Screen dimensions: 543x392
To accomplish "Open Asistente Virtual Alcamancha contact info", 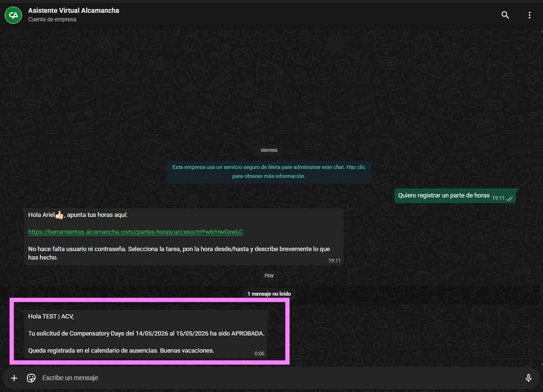I will pyautogui.click(x=74, y=10).
